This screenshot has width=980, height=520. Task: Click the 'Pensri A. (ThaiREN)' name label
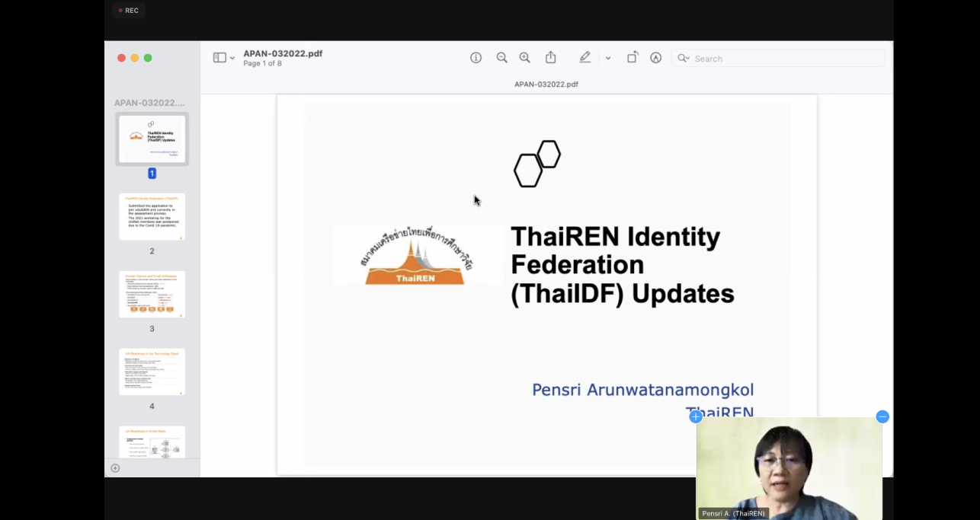[732, 513]
